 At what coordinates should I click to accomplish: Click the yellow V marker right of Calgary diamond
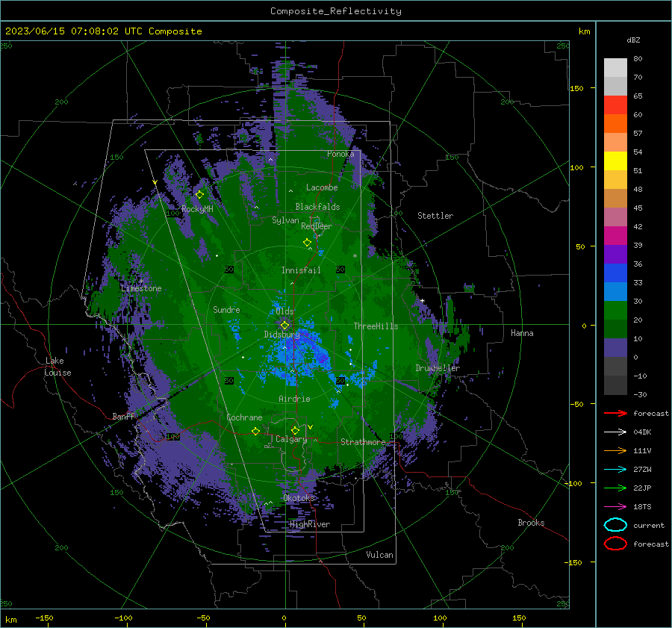[311, 427]
